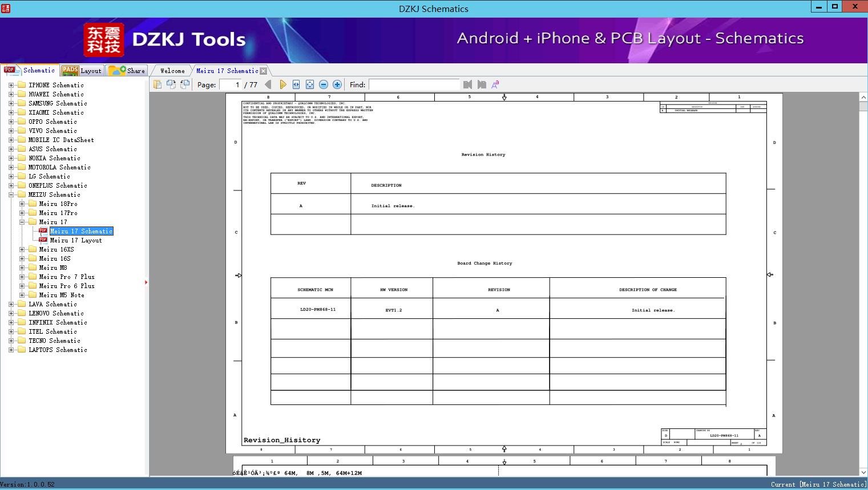Select the Meizu 17 Layout file

(x=76, y=240)
